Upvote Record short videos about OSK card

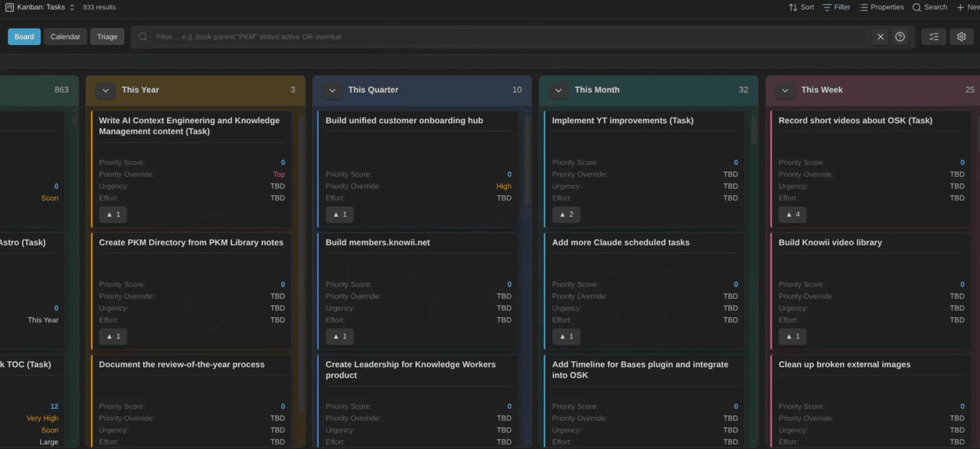click(793, 214)
